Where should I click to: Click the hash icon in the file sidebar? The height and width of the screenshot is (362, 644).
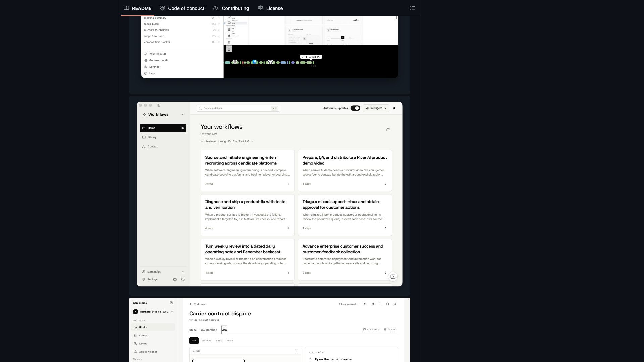tap(229, 36)
